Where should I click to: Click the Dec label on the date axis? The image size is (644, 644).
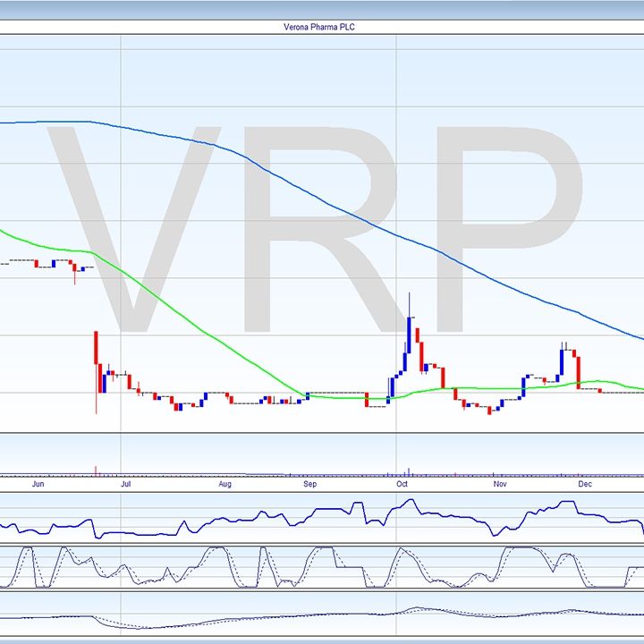(585, 484)
